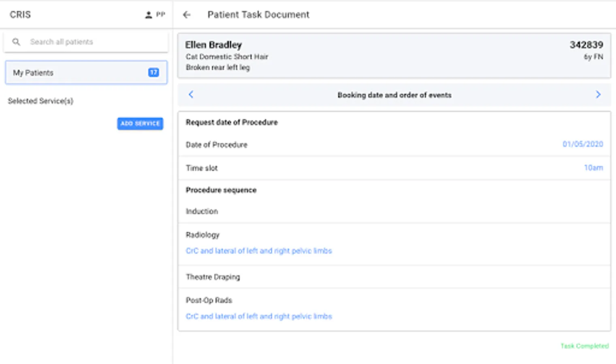616x364 pixels.
Task: Go to previous section with left chevron
Action: (x=191, y=95)
